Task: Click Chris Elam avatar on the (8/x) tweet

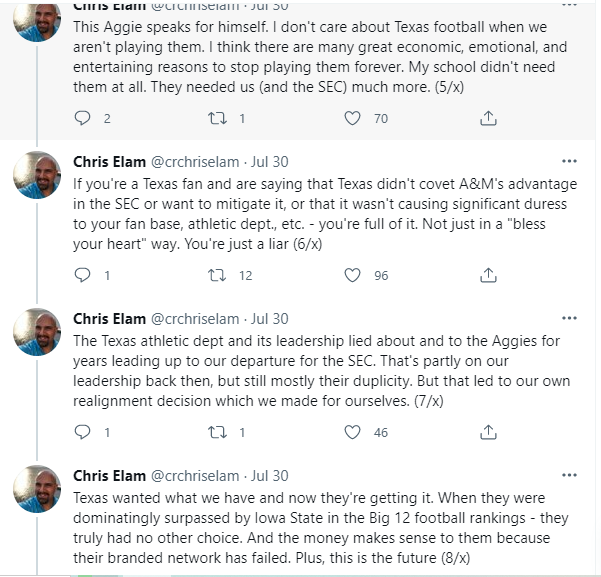Action: tap(37, 489)
